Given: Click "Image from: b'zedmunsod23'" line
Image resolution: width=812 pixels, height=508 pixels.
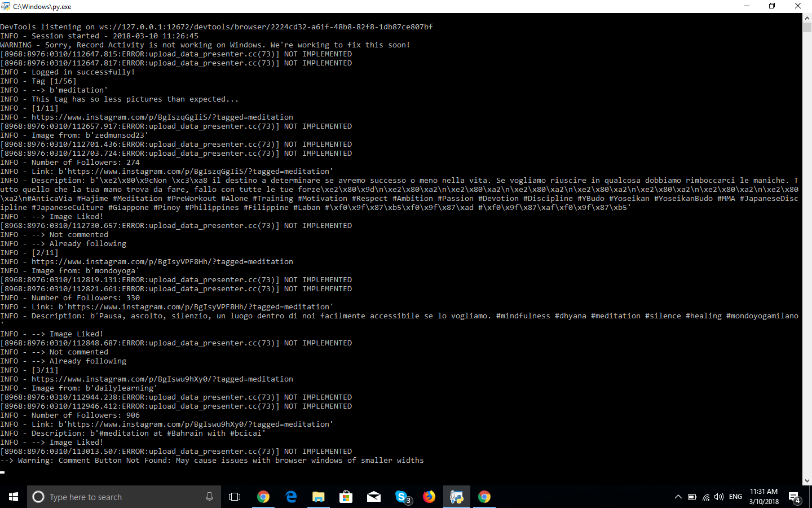Looking at the screenshot, I should [74, 135].
